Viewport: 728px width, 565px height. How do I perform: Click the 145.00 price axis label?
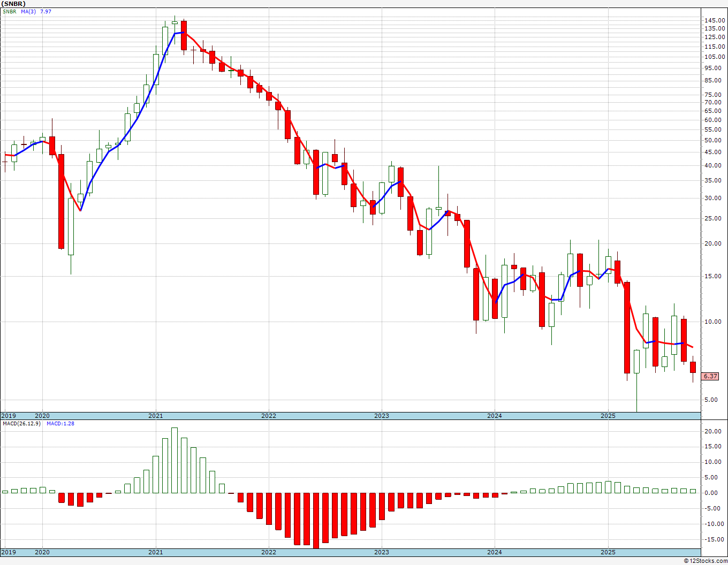tap(715, 20)
